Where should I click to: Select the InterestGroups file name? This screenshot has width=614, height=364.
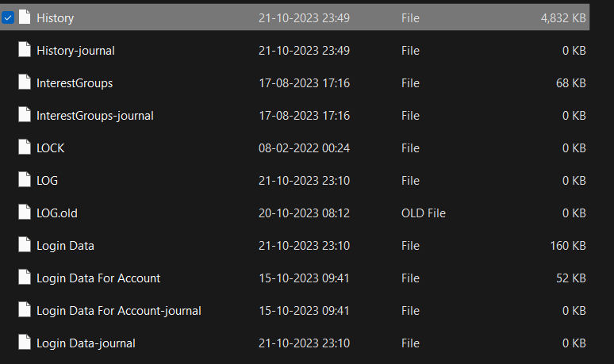point(75,83)
